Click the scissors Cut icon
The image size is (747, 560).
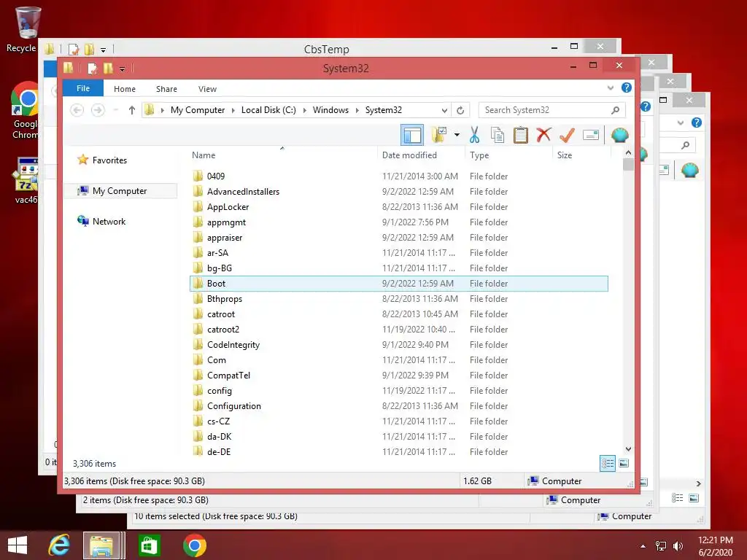point(474,135)
